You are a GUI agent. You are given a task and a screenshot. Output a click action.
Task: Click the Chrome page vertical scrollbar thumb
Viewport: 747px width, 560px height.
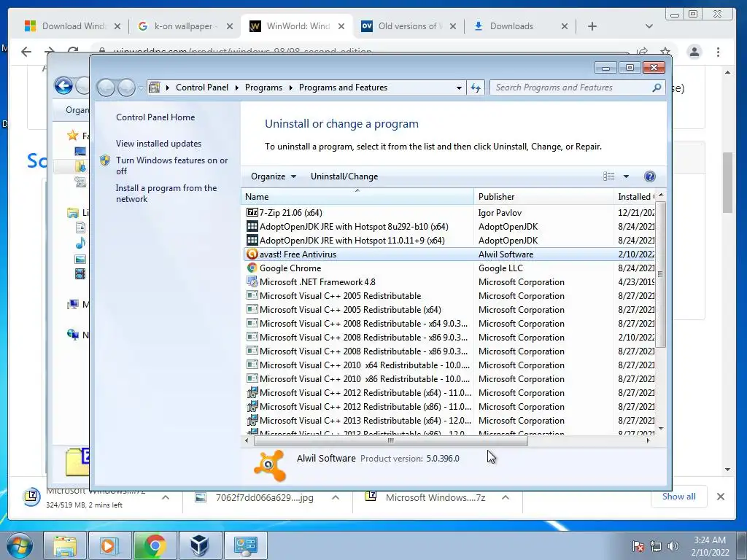pyautogui.click(x=727, y=183)
